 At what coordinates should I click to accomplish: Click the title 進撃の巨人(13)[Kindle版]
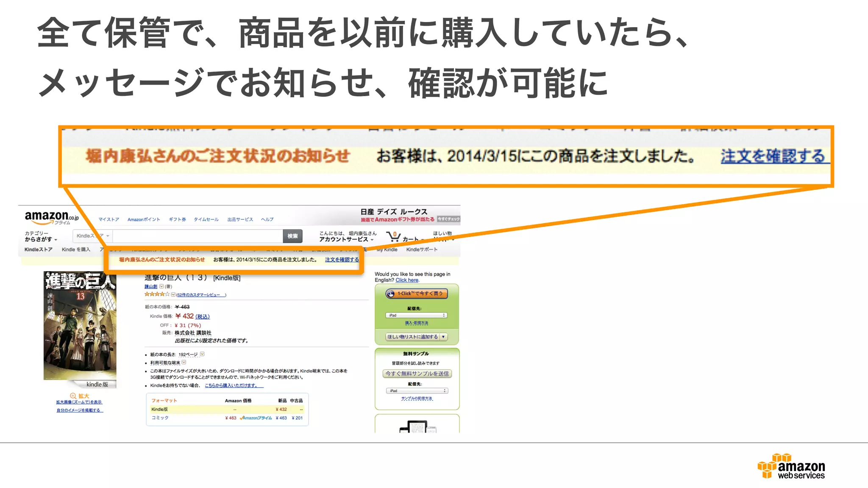[192, 278]
